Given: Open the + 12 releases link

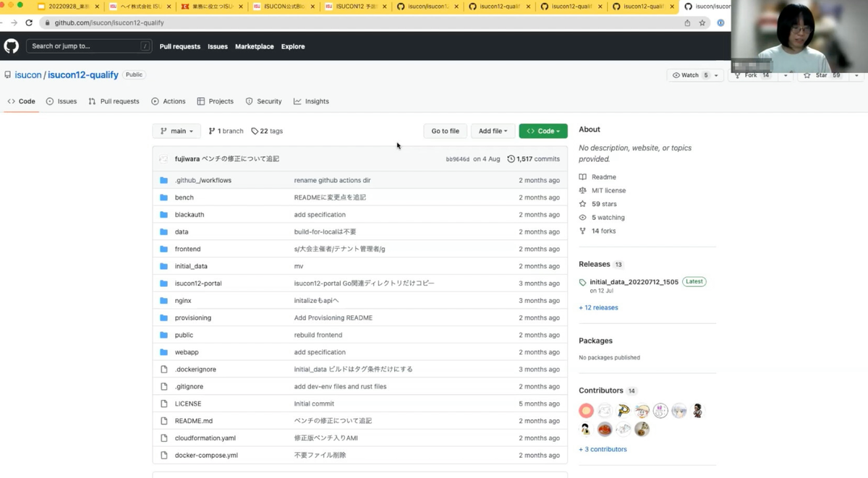Looking at the screenshot, I should [x=598, y=308].
